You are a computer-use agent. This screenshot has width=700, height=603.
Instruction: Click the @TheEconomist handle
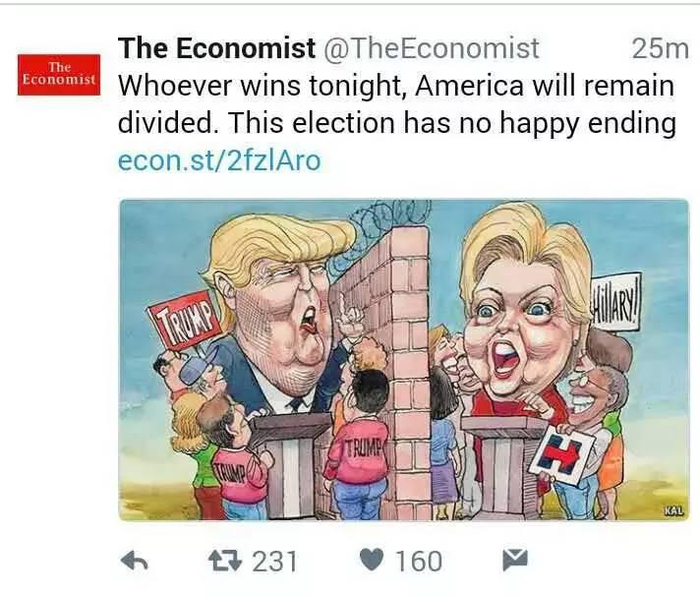click(x=430, y=48)
